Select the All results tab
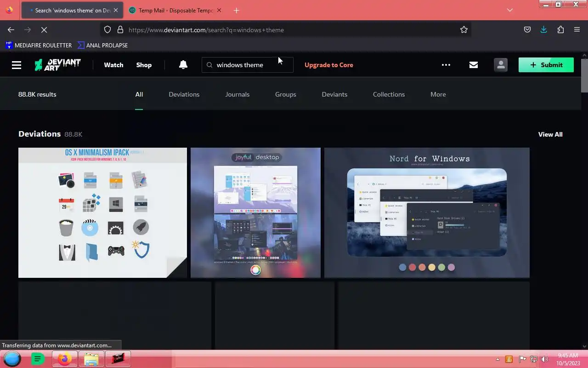This screenshot has width=588, height=368. (x=139, y=94)
